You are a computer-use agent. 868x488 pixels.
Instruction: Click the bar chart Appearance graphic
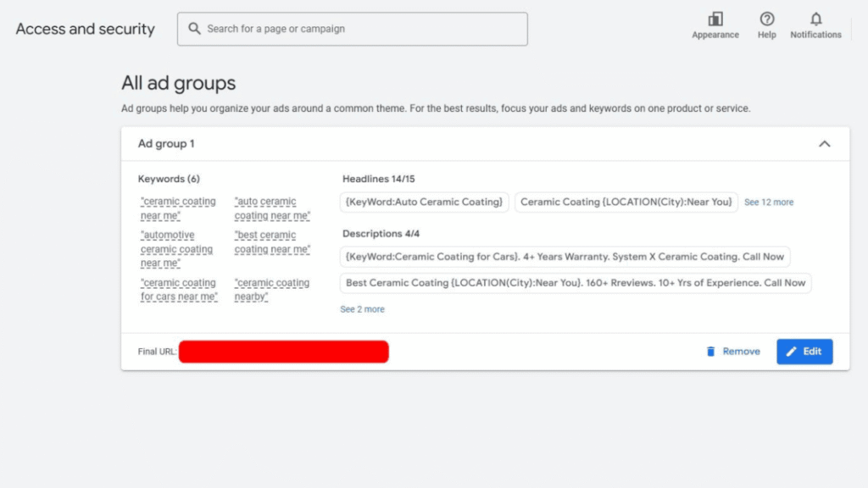715,17
